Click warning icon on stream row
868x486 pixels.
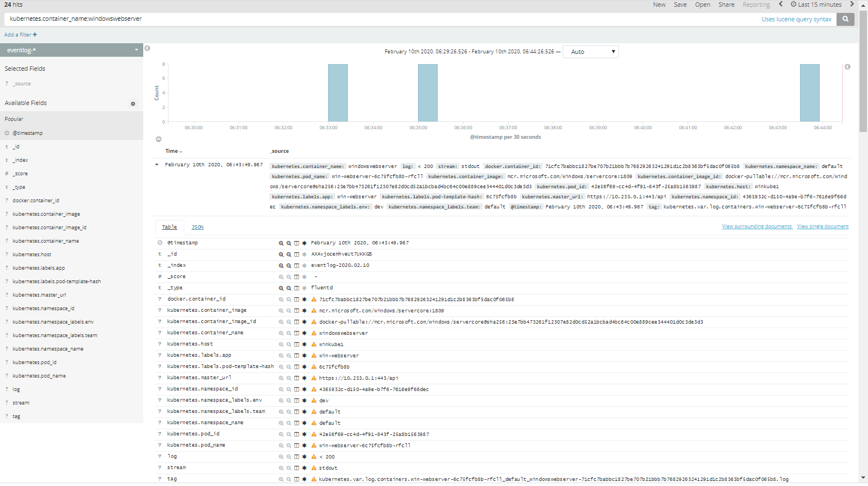tap(314, 468)
